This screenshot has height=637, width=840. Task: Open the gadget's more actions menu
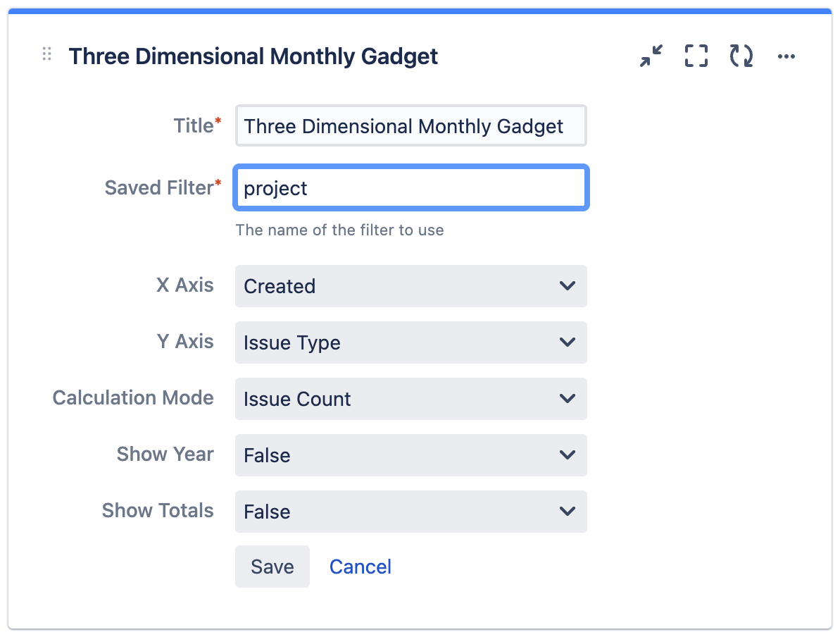(786, 56)
